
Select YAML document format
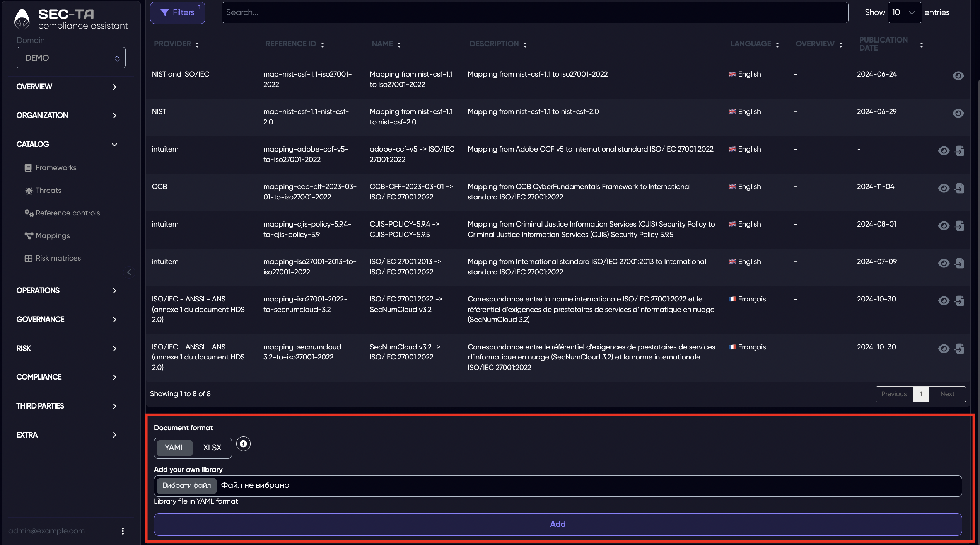point(174,448)
